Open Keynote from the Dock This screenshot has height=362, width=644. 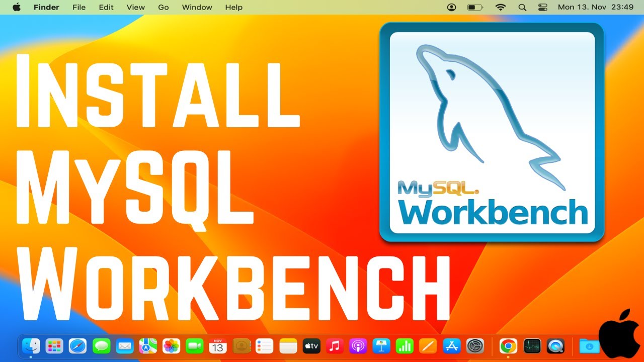(381, 346)
